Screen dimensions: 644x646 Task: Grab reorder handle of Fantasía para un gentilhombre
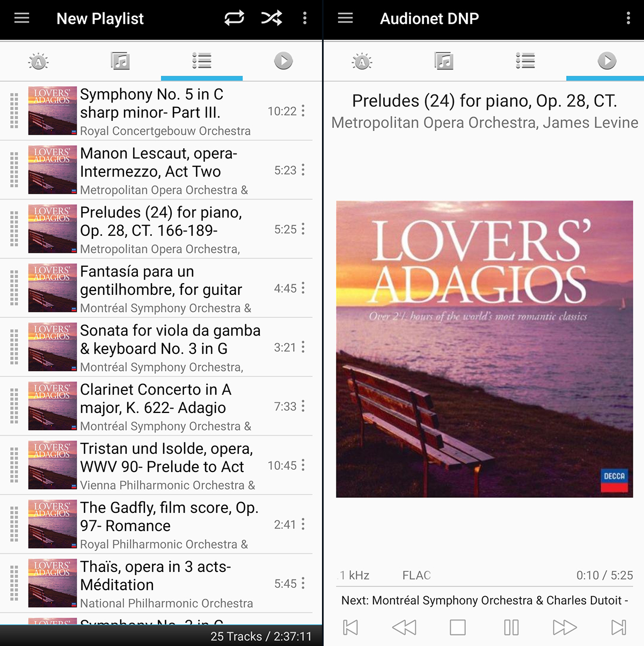point(14,288)
